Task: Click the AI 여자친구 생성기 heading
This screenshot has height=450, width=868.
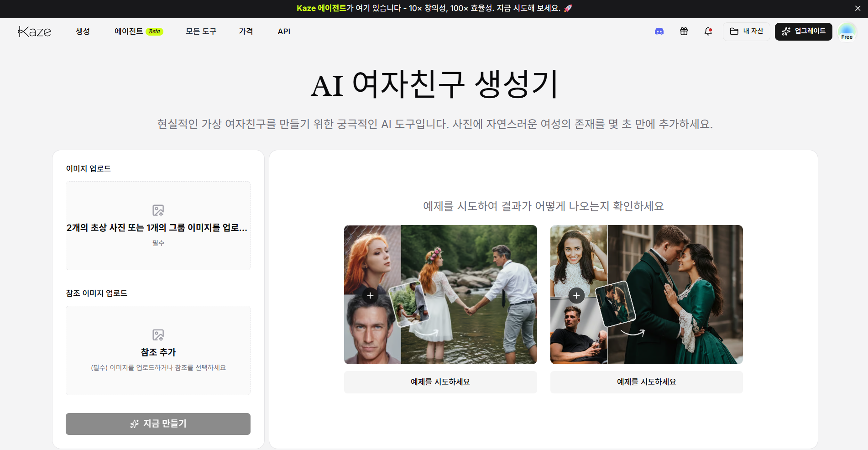Action: pyautogui.click(x=434, y=84)
